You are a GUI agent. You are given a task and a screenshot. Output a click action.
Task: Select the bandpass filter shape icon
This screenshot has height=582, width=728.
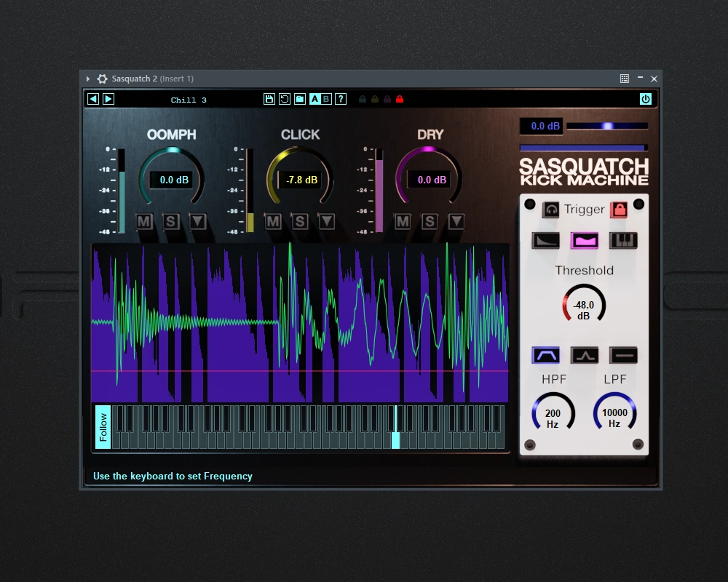click(x=545, y=356)
